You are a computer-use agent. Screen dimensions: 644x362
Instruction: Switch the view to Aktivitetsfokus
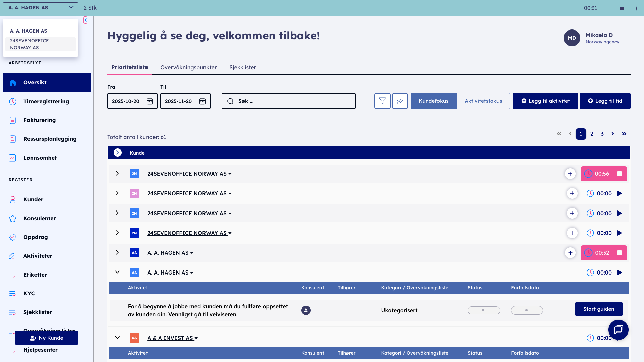click(483, 101)
